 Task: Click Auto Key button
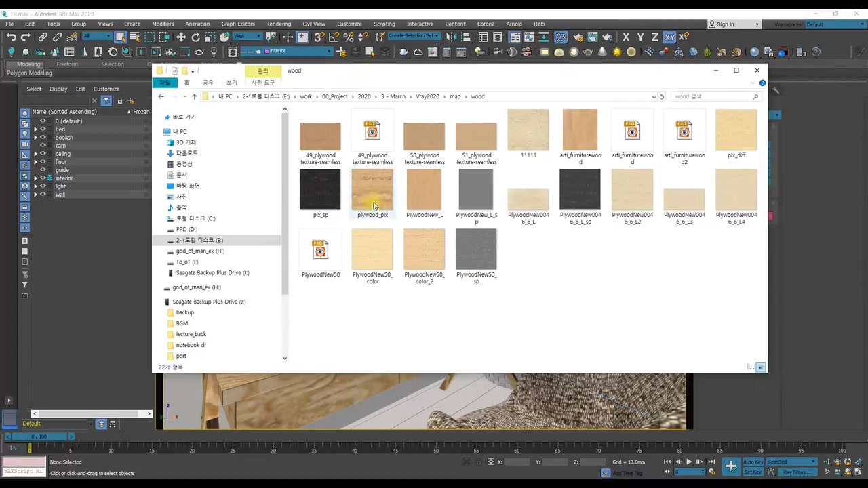753,462
